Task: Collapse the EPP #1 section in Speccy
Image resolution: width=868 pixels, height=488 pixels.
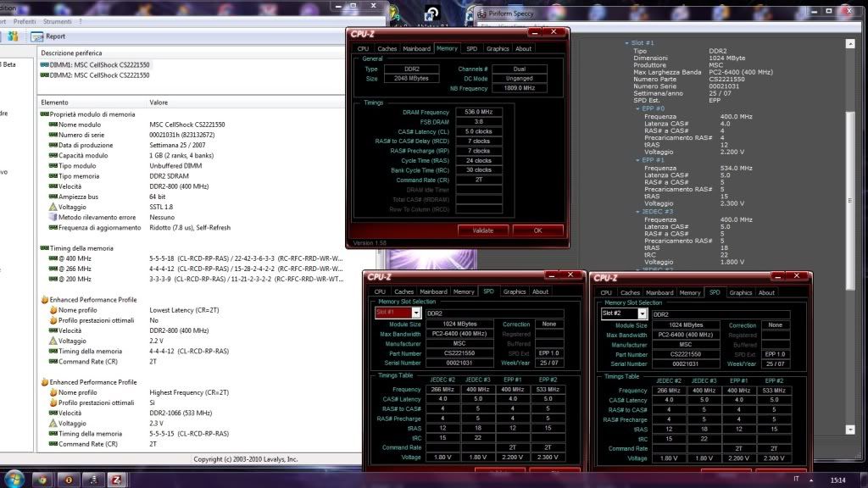Action: [637, 158]
